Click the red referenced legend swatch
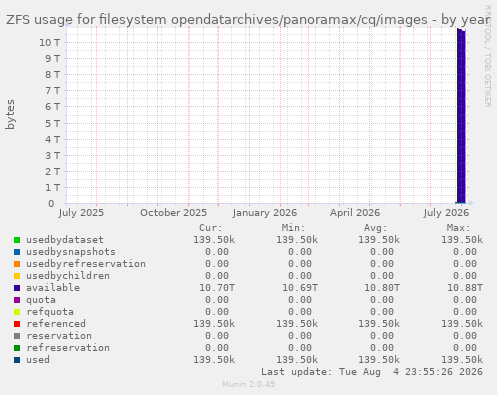 click(17, 324)
